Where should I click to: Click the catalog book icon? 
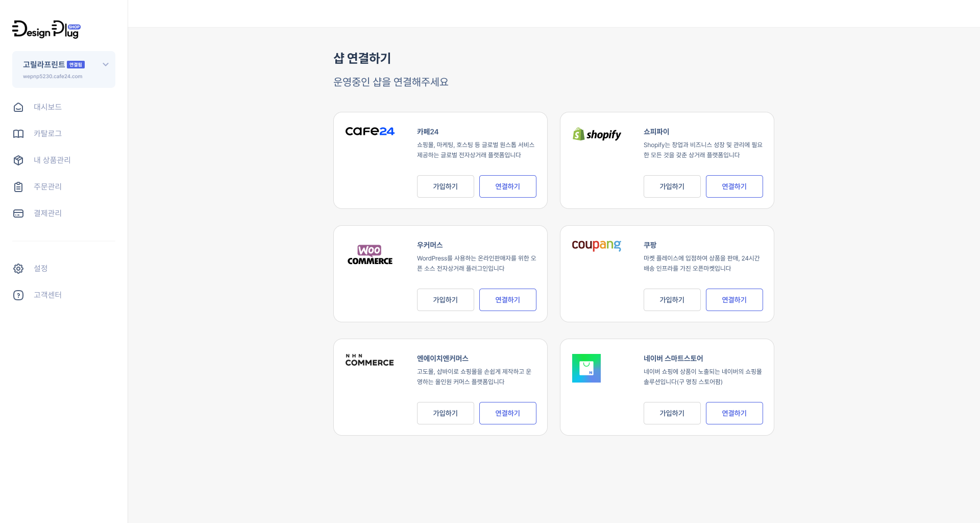tap(18, 134)
